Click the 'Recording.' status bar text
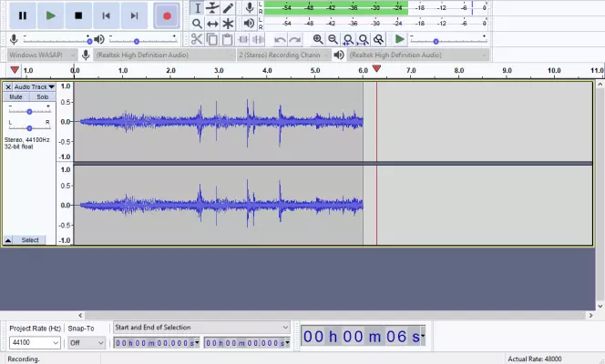The width and height of the screenshot is (605, 364). click(24, 359)
